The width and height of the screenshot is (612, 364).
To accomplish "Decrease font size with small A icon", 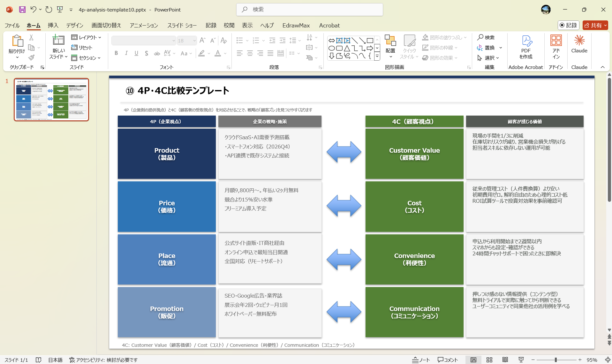I will tap(213, 41).
